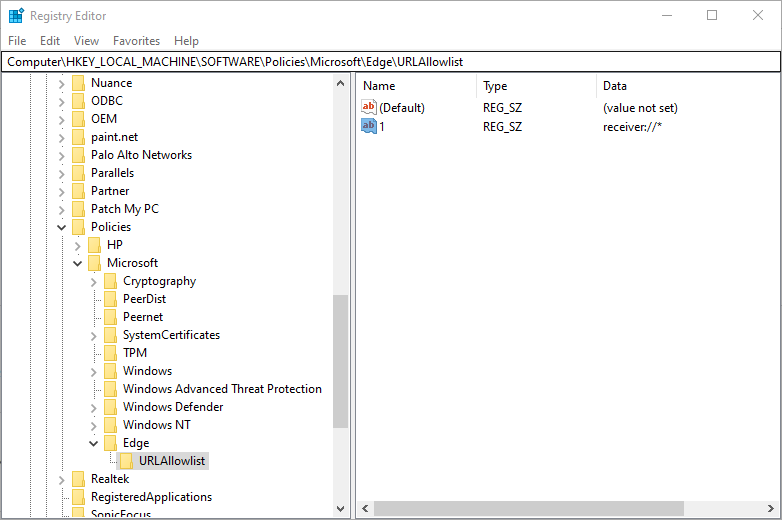
Task: Click the HP folder icon
Action: 94,245
